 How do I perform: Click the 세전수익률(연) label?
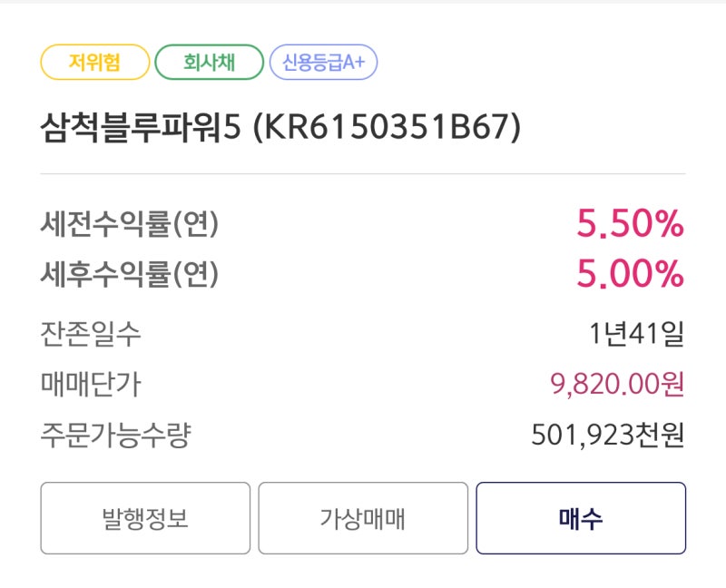pos(130,223)
